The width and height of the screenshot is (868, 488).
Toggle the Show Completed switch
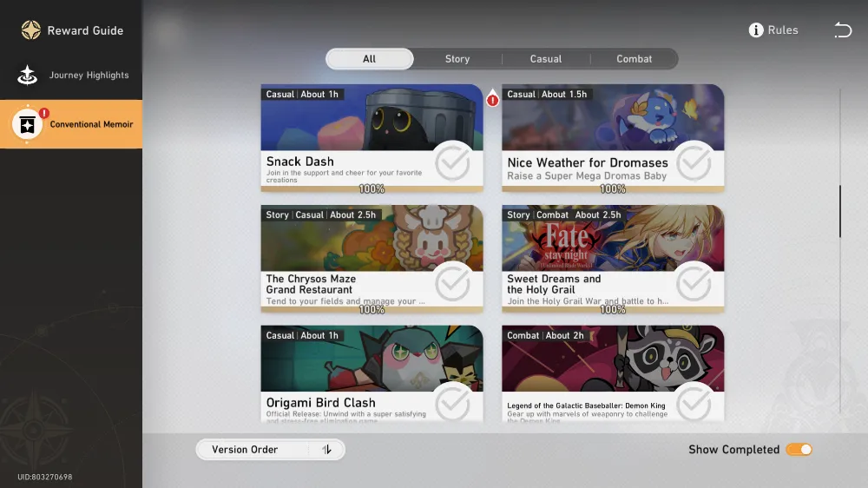799,449
